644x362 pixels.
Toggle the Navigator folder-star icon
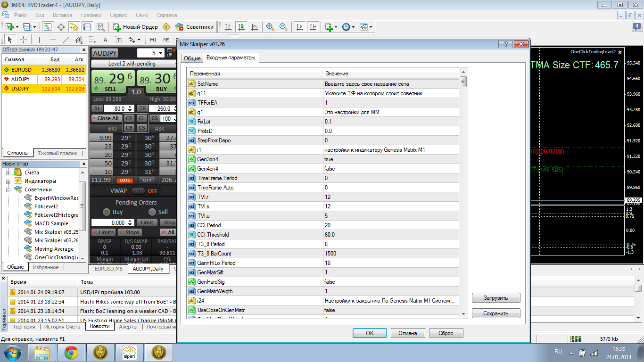pyautogui.click(x=74, y=27)
